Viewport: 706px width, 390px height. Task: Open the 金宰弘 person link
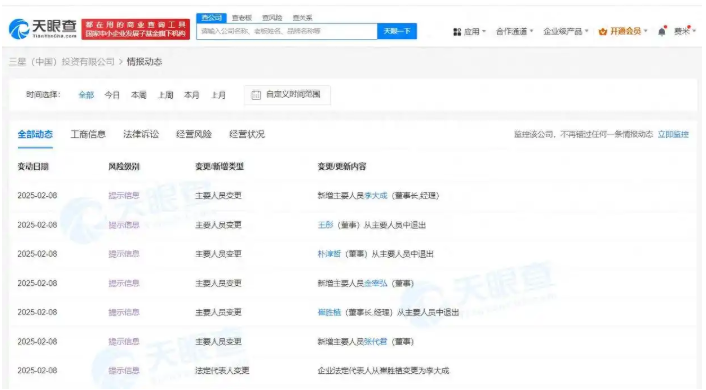coord(376,283)
